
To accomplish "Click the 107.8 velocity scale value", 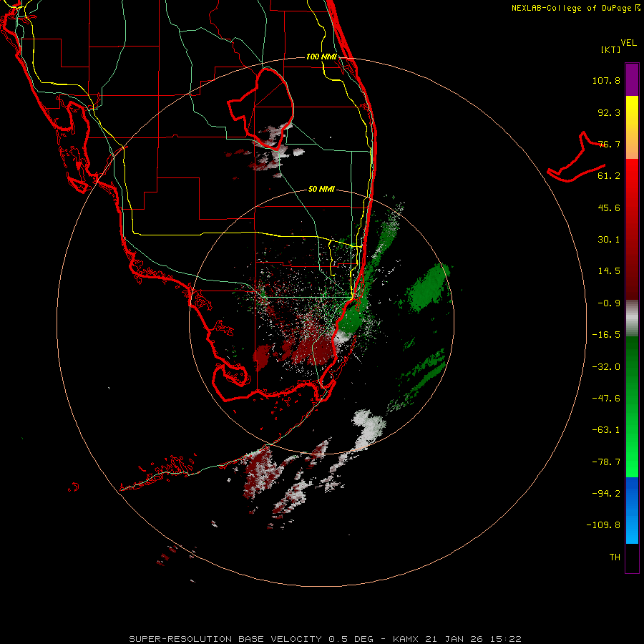I will 606,80.
